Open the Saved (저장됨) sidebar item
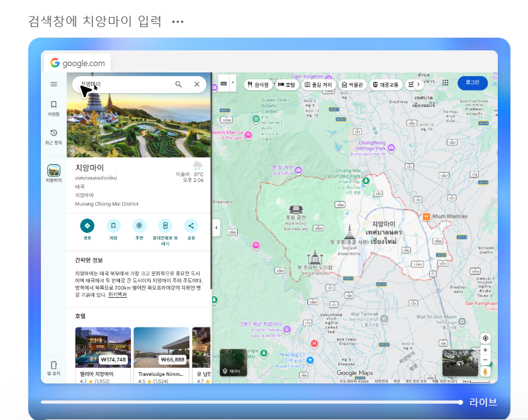This screenshot has height=420, width=528. 53,108
